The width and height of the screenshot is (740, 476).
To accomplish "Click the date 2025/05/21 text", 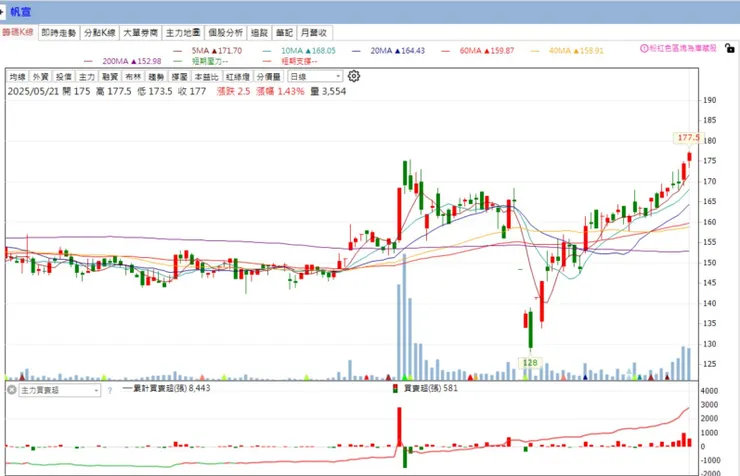I will point(33,92).
